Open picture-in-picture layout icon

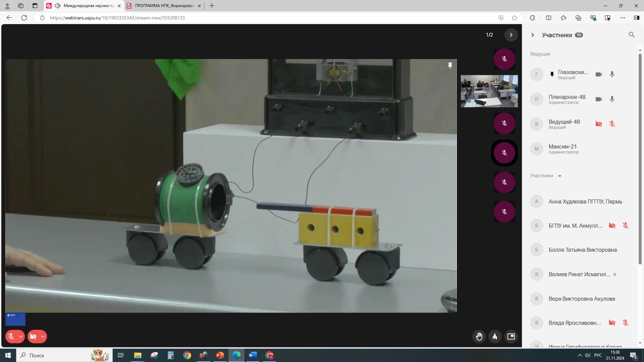coord(511,337)
